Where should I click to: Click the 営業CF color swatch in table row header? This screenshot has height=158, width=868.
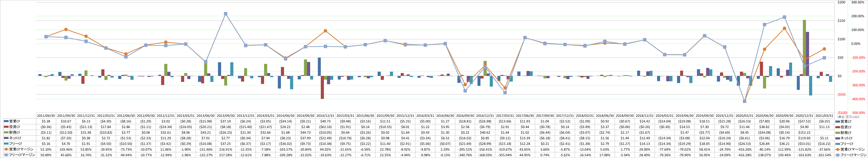pos(6,121)
